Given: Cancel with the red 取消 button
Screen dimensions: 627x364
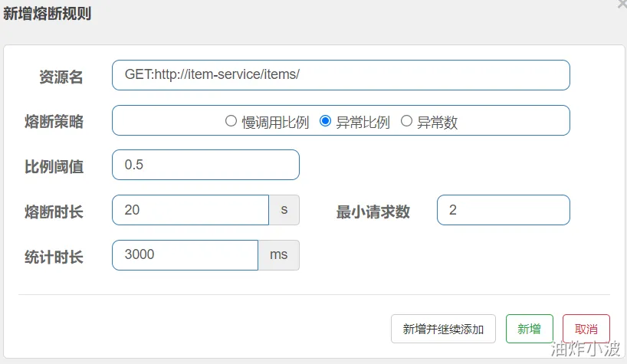Looking at the screenshot, I should (x=586, y=329).
